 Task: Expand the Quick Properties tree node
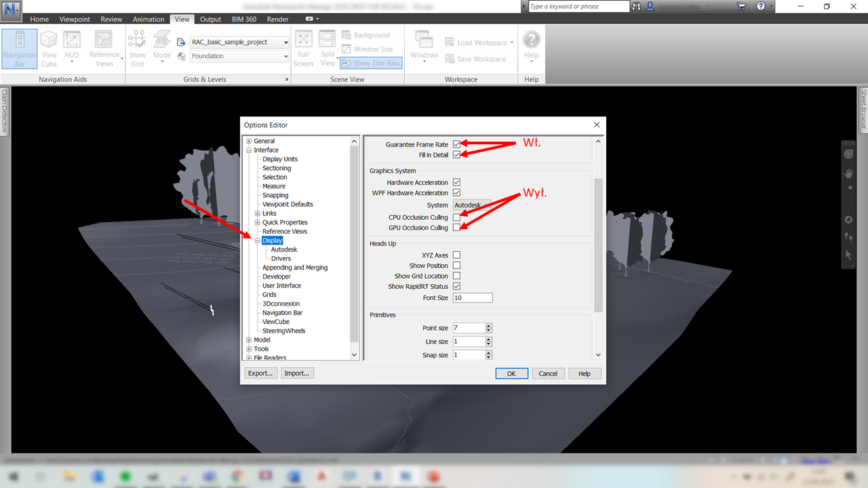(258, 222)
